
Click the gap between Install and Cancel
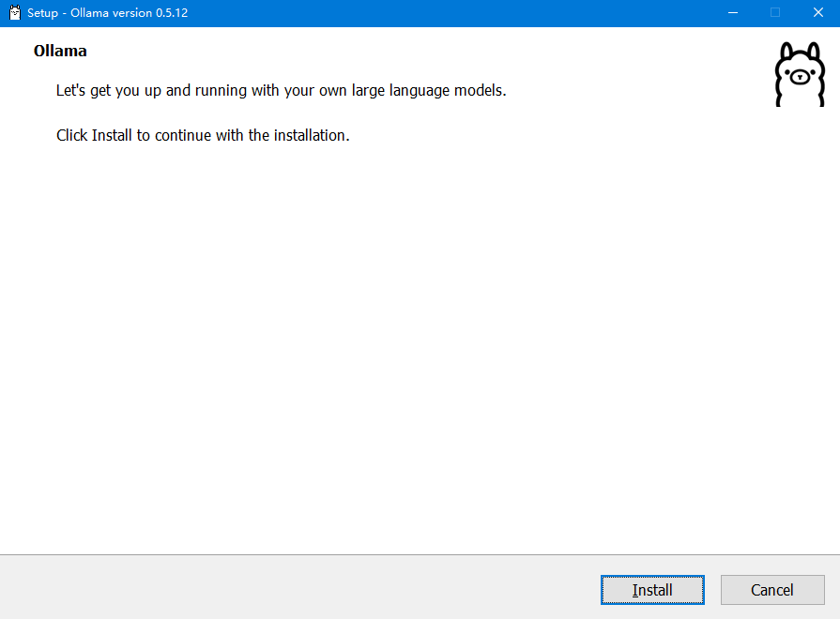click(712, 590)
